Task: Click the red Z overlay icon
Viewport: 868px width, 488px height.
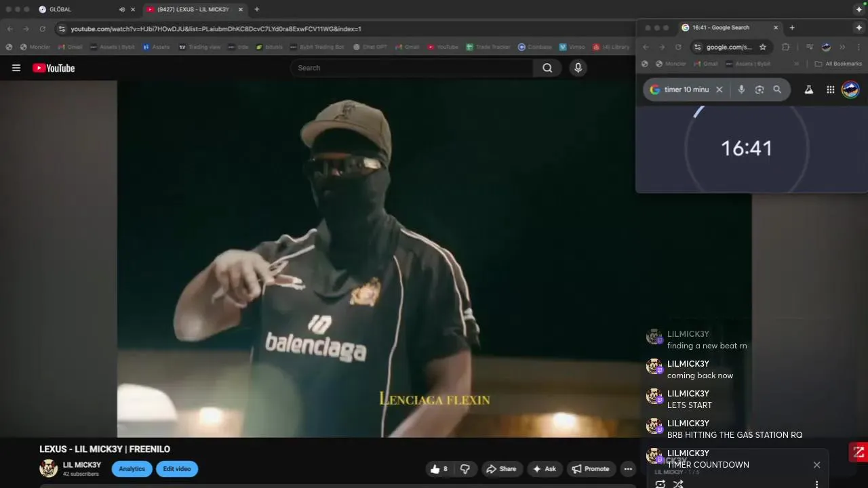Action: pyautogui.click(x=859, y=452)
